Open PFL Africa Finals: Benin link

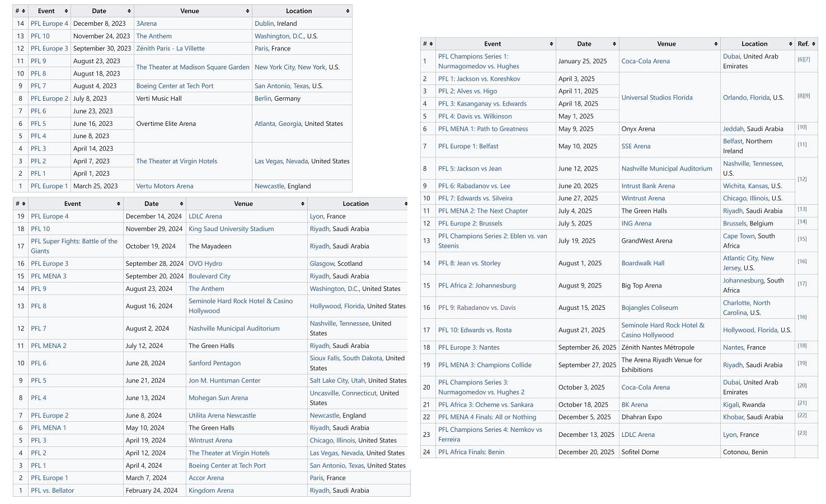pos(471,452)
